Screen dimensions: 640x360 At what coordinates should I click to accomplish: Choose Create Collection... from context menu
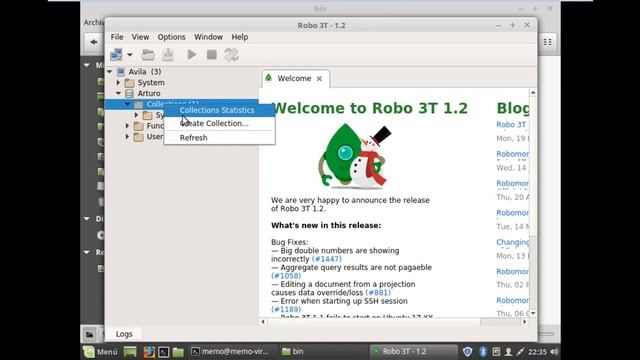[x=220, y=123]
